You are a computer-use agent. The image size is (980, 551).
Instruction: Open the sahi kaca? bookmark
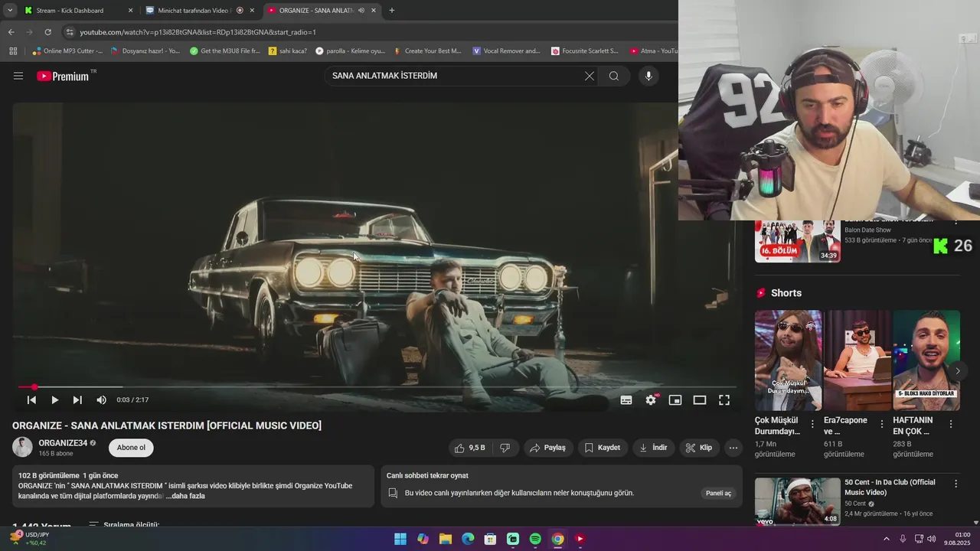point(288,51)
